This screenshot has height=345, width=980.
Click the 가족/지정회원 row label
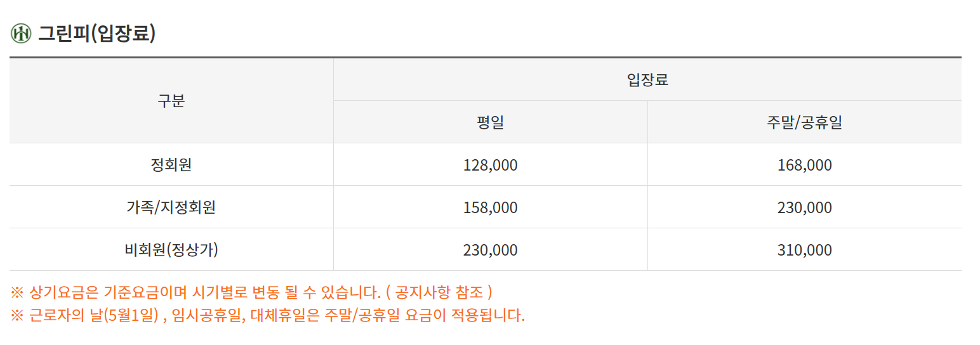pos(171,207)
